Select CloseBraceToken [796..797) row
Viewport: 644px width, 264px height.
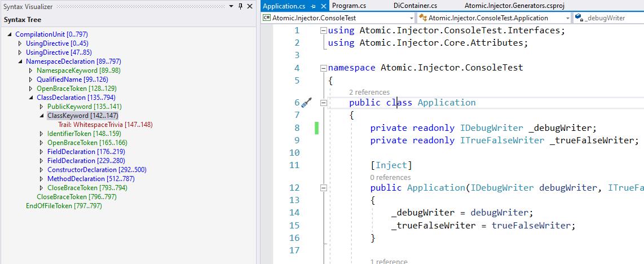point(77,197)
